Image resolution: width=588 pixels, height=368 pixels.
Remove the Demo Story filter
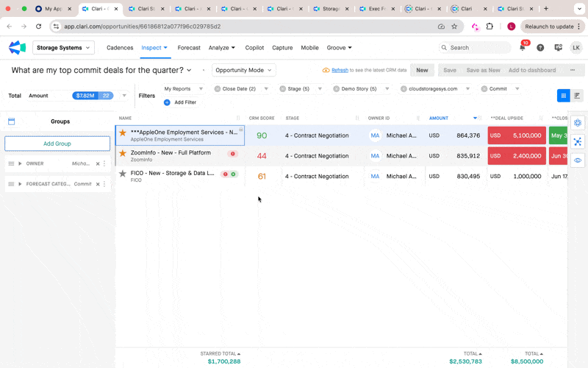337,89
